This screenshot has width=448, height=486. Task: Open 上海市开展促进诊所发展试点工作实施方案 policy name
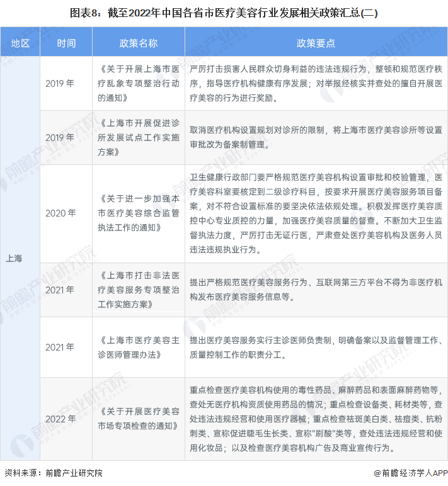click(x=139, y=137)
